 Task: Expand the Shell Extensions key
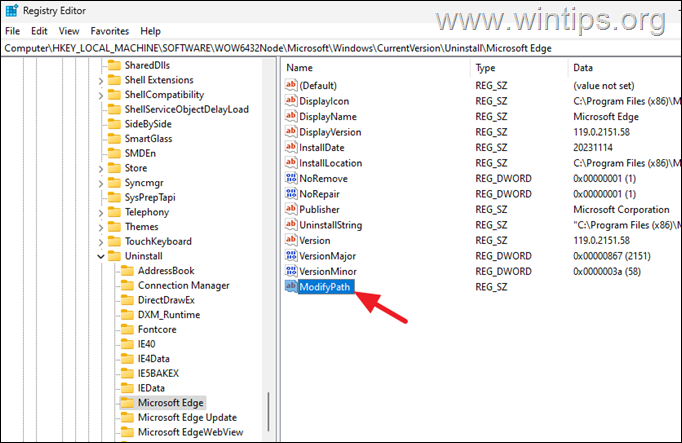[100, 81]
